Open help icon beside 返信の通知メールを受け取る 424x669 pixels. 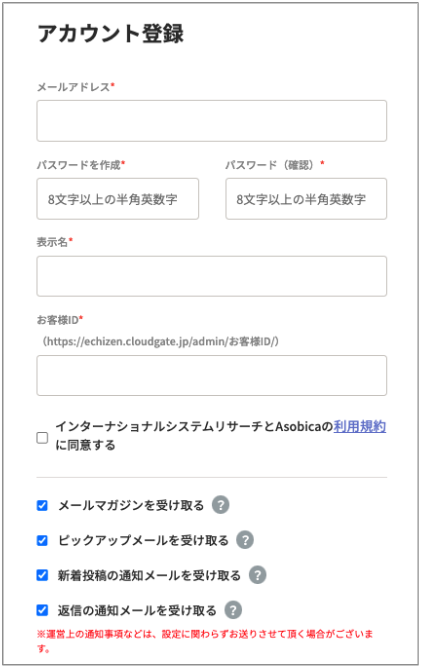[x=233, y=610]
